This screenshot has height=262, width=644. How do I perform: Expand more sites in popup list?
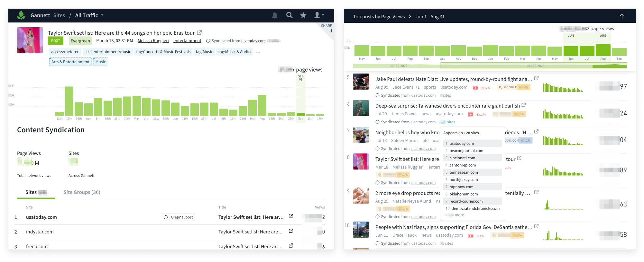(x=455, y=215)
